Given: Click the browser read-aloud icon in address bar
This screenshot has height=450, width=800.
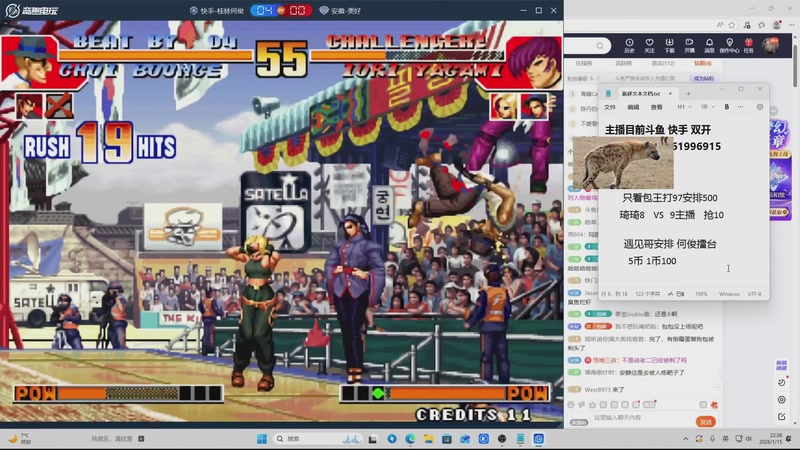Looking at the screenshot, I should point(720,24).
